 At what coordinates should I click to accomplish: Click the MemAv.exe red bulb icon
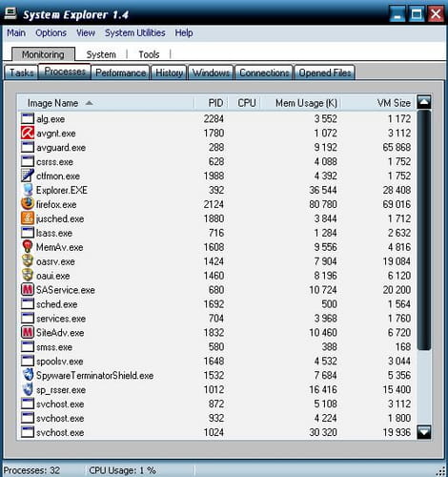pyautogui.click(x=28, y=247)
